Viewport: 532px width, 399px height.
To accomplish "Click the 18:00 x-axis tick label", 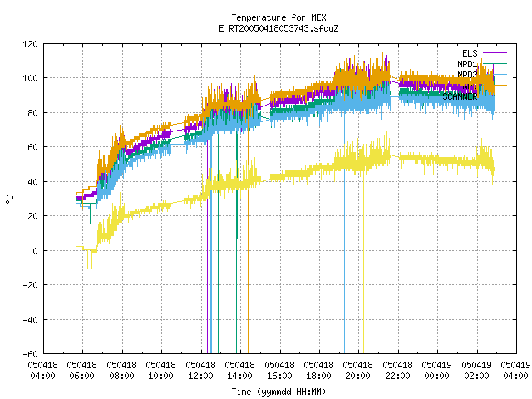I will (319, 376).
